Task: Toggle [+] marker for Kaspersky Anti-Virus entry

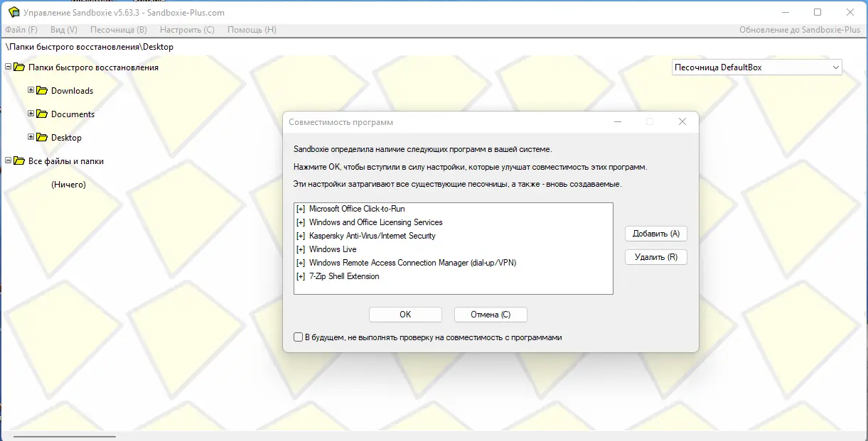Action: [301, 236]
